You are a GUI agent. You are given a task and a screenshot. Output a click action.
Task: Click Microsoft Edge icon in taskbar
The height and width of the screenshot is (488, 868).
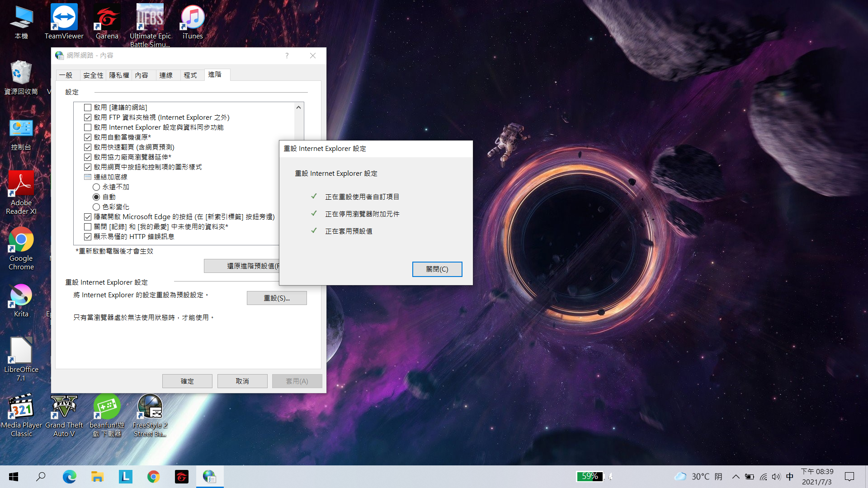(x=69, y=477)
